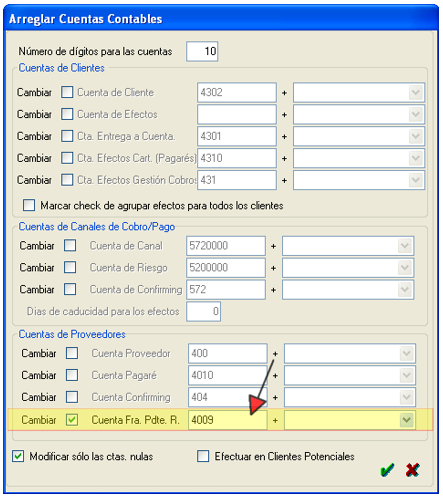The width and height of the screenshot is (443, 499).
Task: Open dropdown beside Cuenta de Cliente 4302
Action: [416, 92]
